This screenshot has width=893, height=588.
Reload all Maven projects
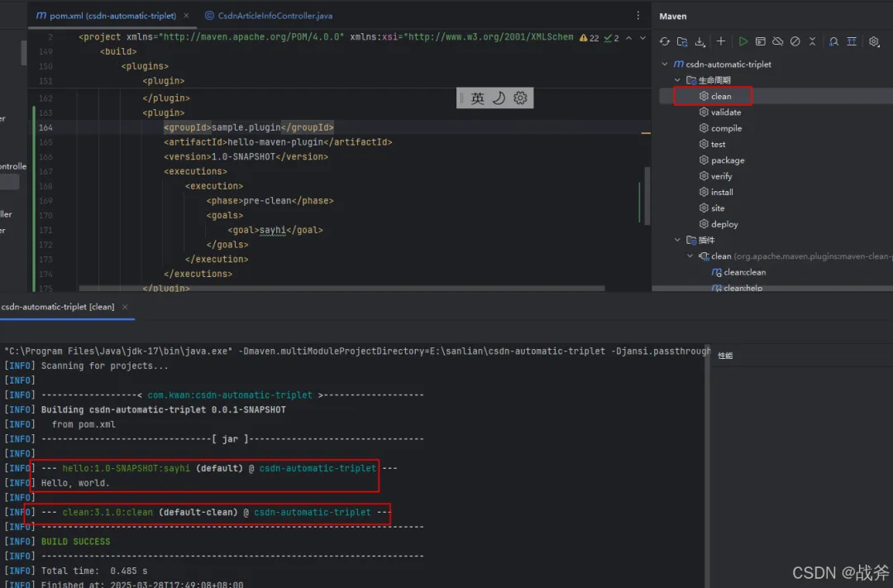(664, 41)
